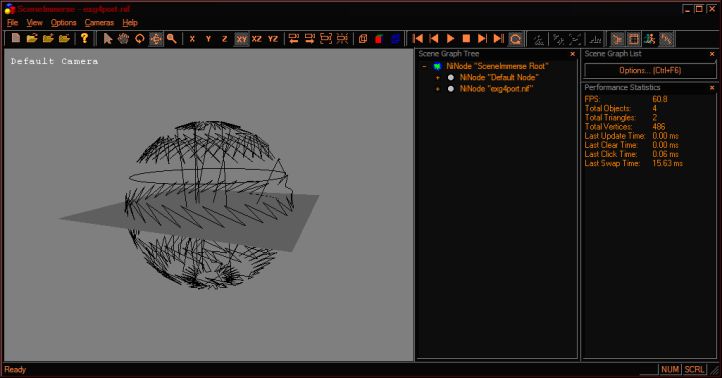The height and width of the screenshot is (378, 722).
Task: Click the Options... (Ctrl+F6) button
Action: (x=650, y=70)
